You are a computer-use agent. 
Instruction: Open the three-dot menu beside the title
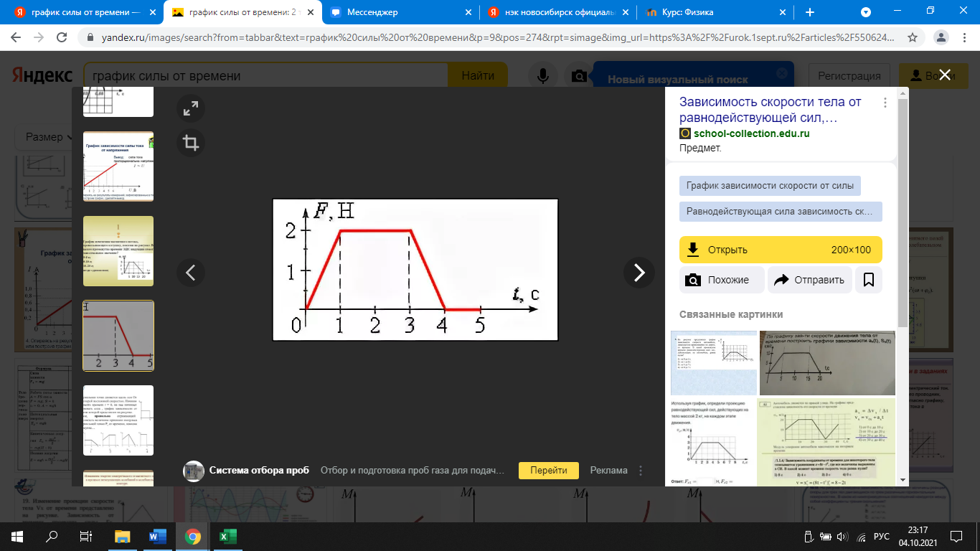tap(885, 103)
